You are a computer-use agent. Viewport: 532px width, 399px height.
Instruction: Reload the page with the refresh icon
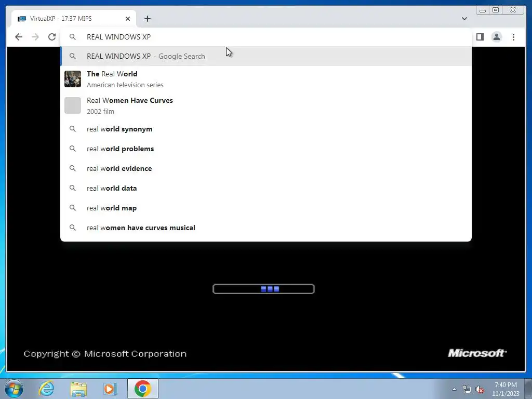(52, 37)
